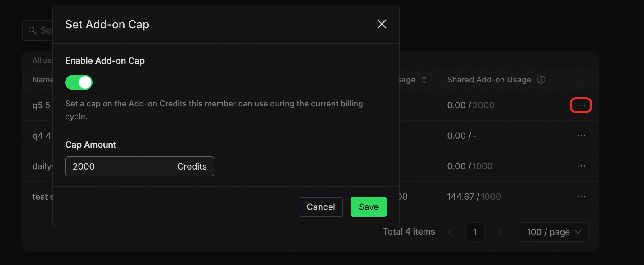
Task: Go to the previous page arrow
Action: (450, 232)
